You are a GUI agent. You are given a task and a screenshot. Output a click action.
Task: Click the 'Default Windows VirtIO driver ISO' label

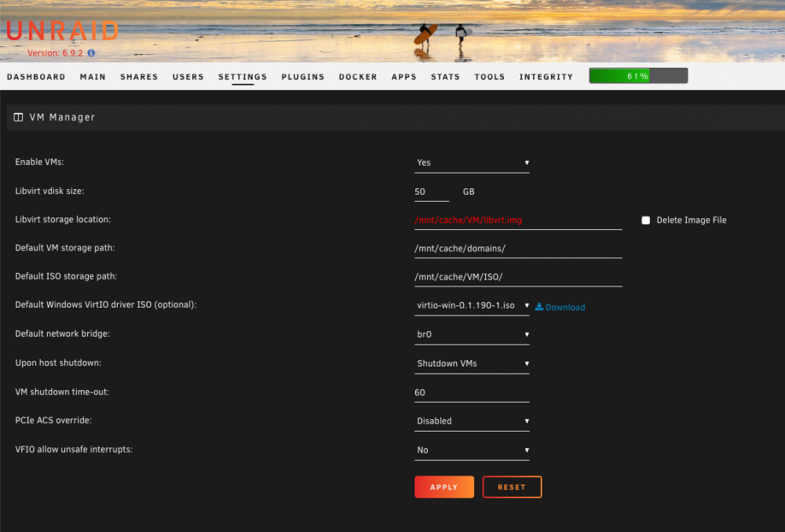point(106,304)
